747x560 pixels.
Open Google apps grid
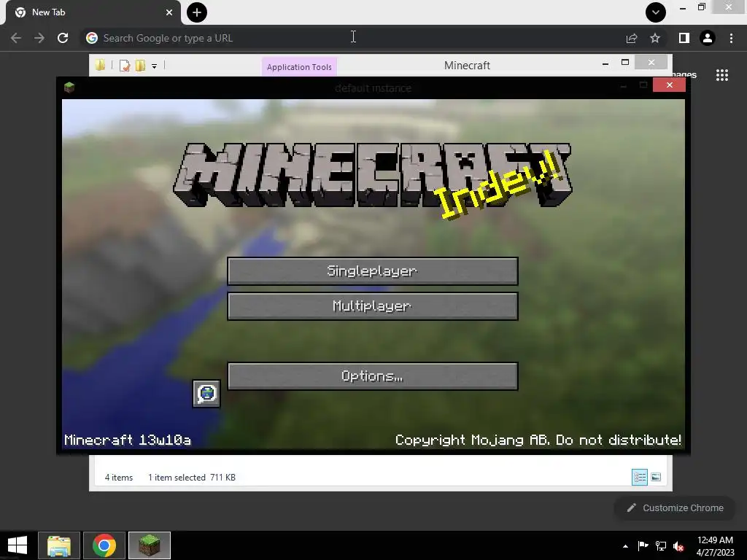click(722, 75)
